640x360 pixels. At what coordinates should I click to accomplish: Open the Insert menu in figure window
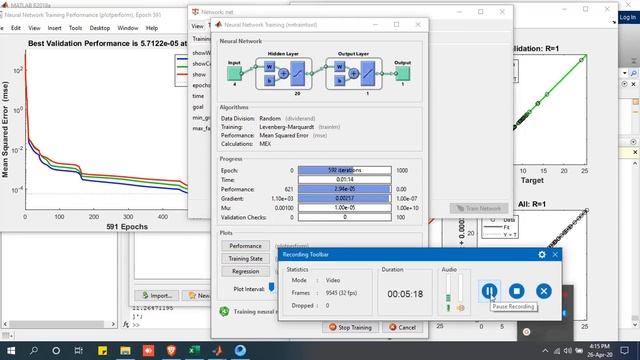pos(54,28)
